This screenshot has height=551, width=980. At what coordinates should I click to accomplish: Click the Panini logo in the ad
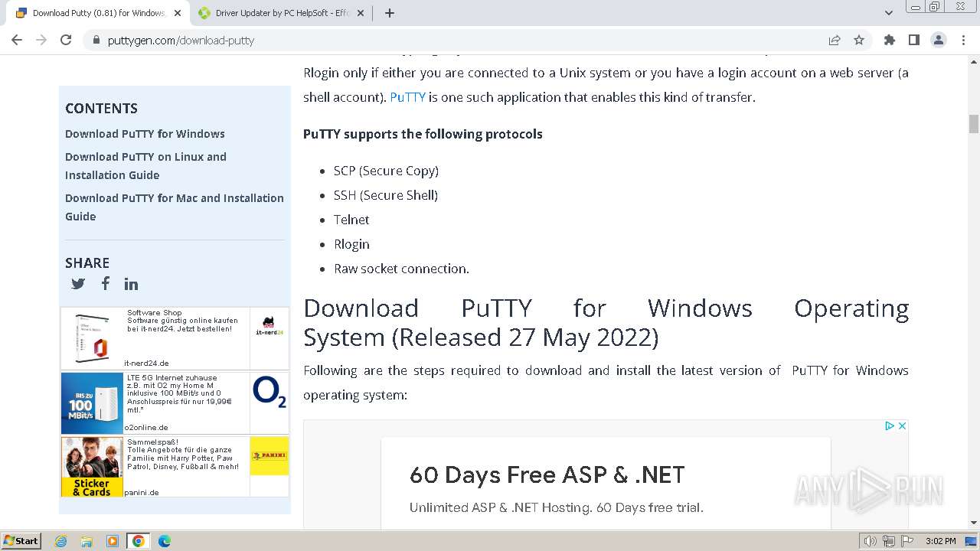[x=269, y=456]
